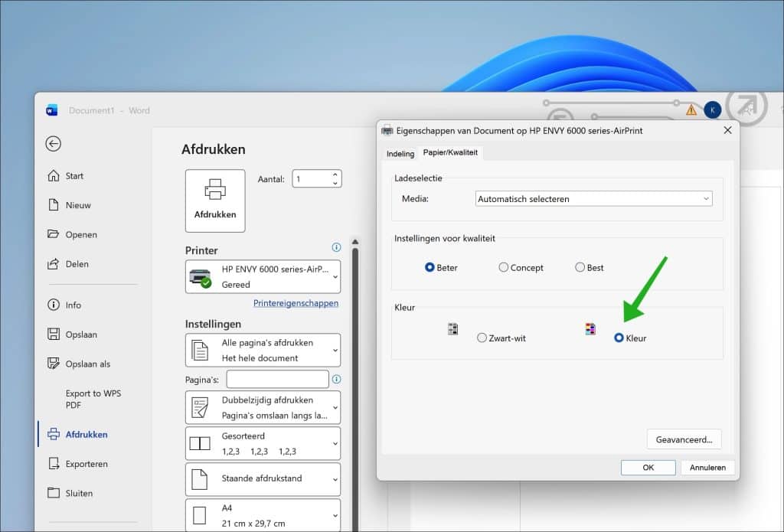Select Openen in the Word sidebar
The width and height of the screenshot is (784, 532).
click(x=81, y=234)
